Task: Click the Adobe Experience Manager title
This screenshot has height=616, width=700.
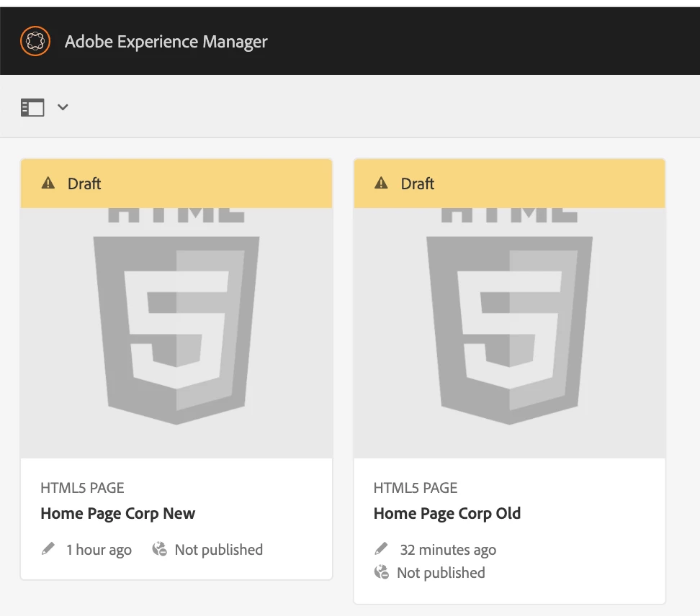Action: (166, 42)
